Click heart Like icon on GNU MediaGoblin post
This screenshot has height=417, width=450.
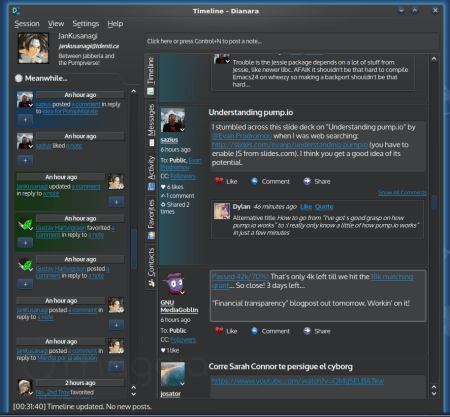[219, 331]
